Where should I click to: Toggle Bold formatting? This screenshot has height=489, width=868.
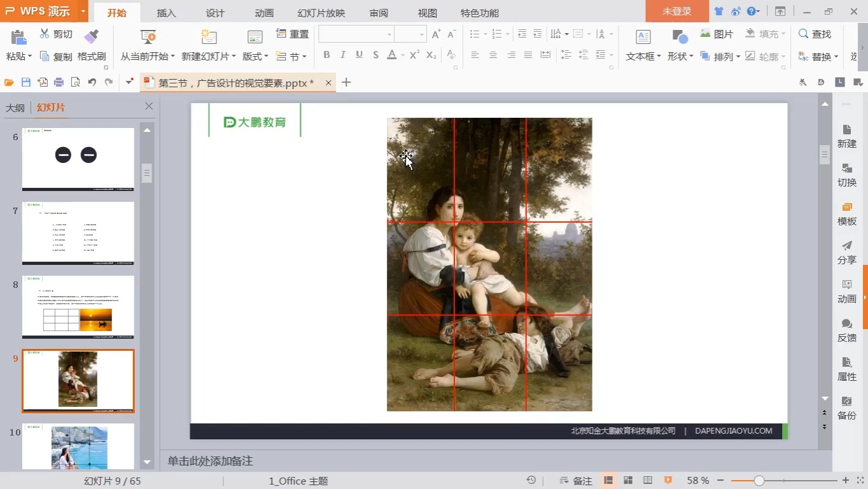click(326, 55)
